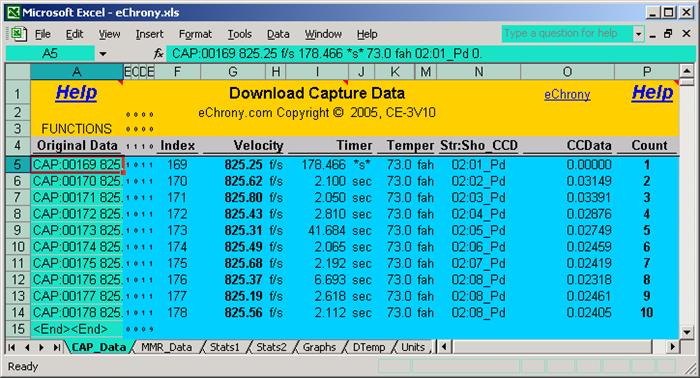Open the Edit menu
Screen dimensions: 700x378
click(x=75, y=34)
